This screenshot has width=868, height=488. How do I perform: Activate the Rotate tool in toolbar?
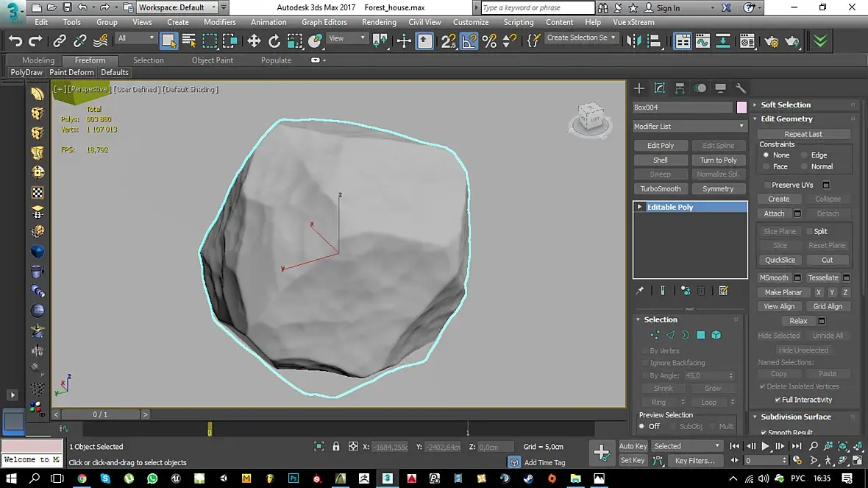pyautogui.click(x=274, y=41)
